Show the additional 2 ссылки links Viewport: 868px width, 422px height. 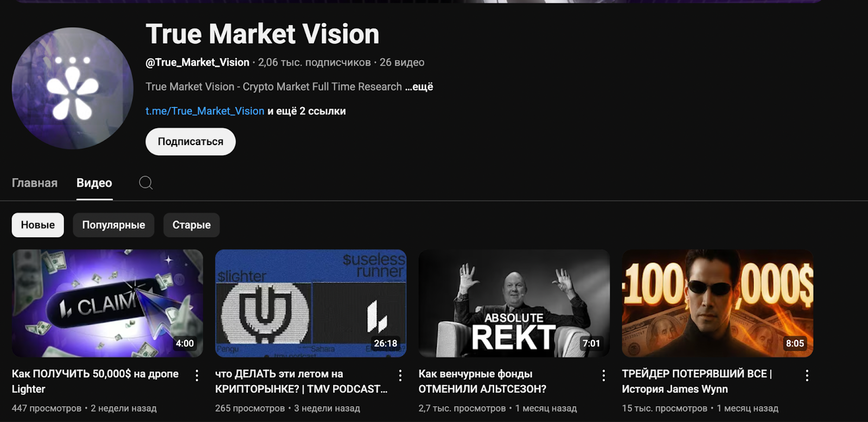tap(307, 111)
